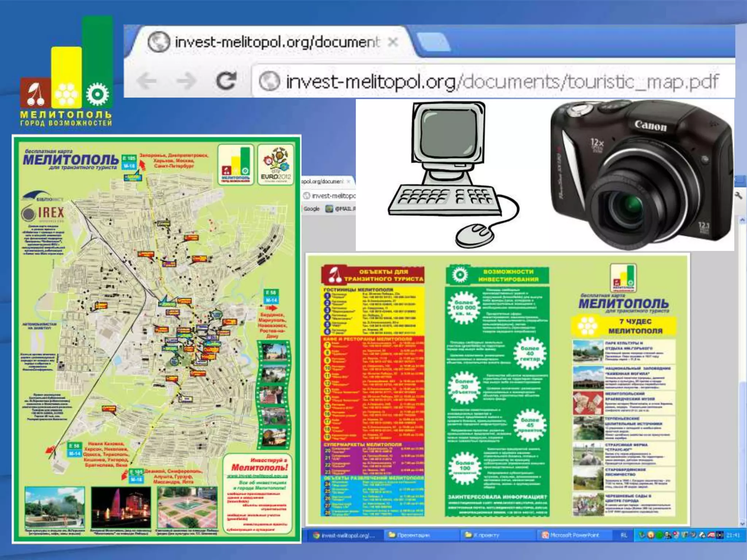
Task: Click the touristic_map.pdf URL address field
Action: click(502, 81)
